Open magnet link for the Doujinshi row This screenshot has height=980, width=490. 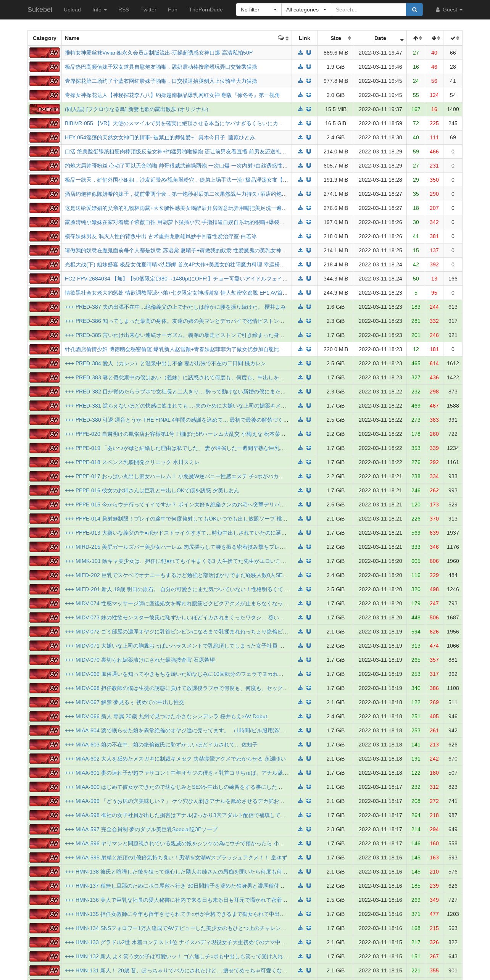(309, 109)
